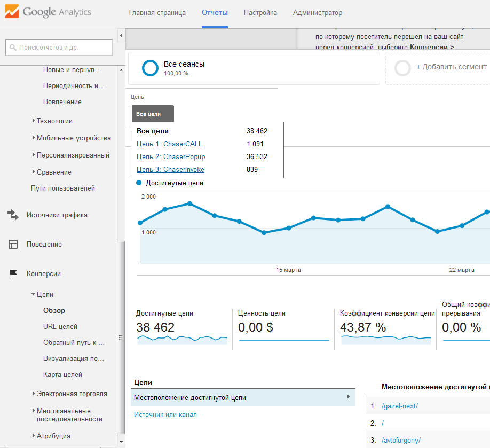This screenshot has width=490, height=448.
Task: Open Новые и вернув… report
Action: pos(72,70)
